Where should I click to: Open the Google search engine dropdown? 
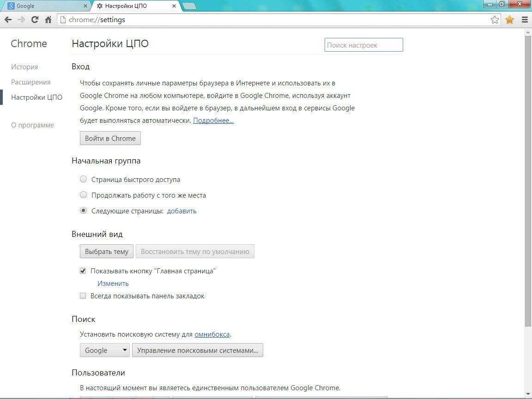(104, 350)
